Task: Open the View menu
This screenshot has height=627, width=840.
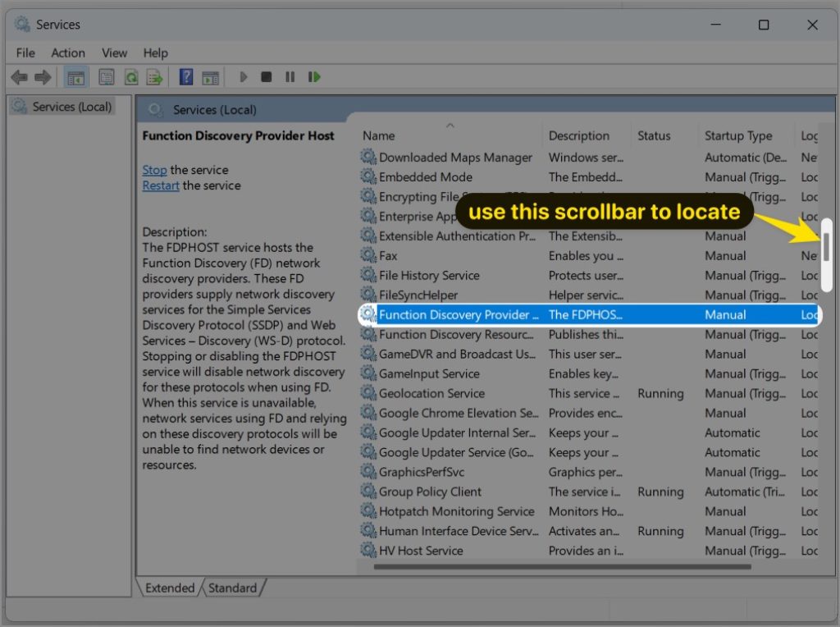Action: click(114, 53)
